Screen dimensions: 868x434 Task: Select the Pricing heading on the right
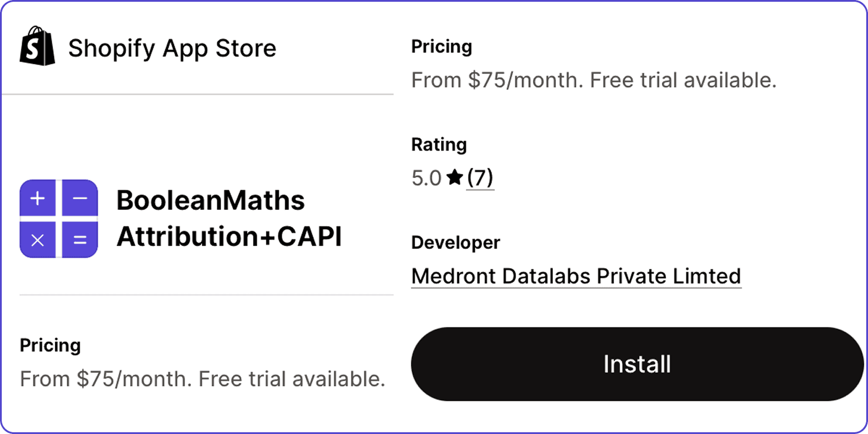tap(442, 46)
